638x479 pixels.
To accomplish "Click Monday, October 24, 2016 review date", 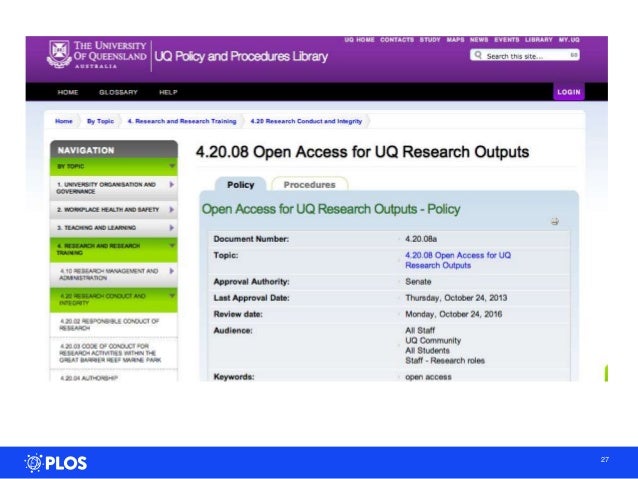I will click(453, 314).
